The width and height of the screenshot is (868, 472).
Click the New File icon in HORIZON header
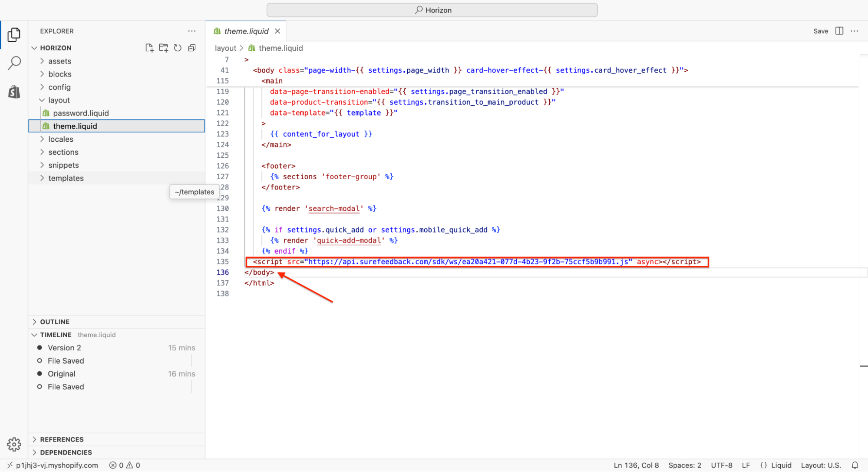tap(149, 48)
